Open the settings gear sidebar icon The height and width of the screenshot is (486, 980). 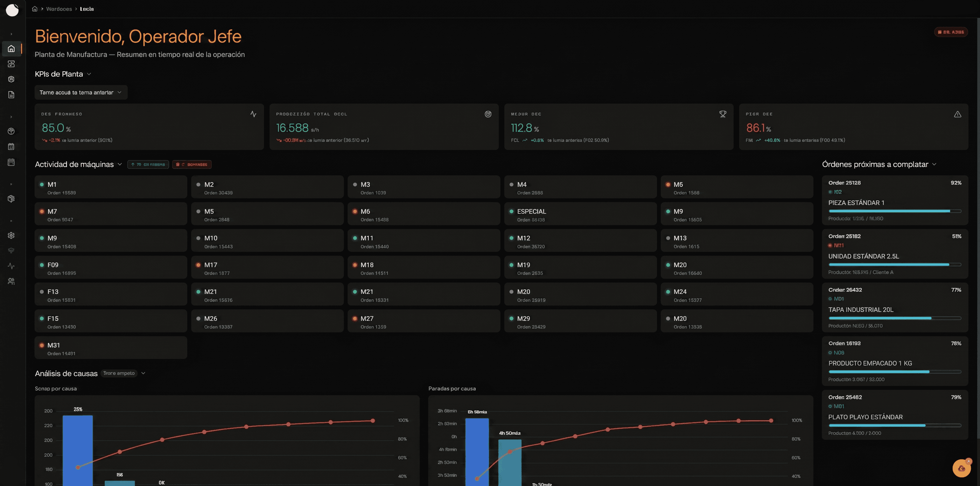coord(12,235)
